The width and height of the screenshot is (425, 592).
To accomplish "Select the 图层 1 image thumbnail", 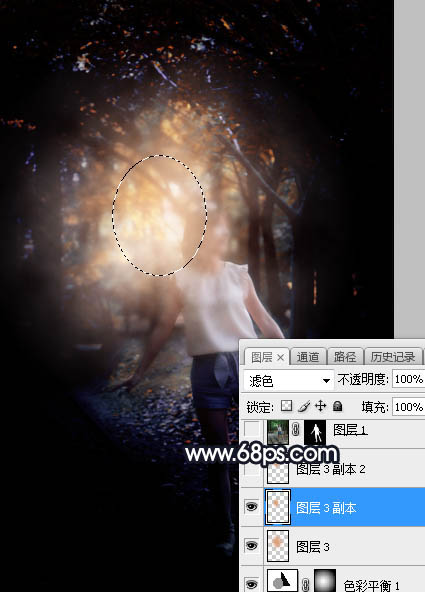I will point(278,432).
